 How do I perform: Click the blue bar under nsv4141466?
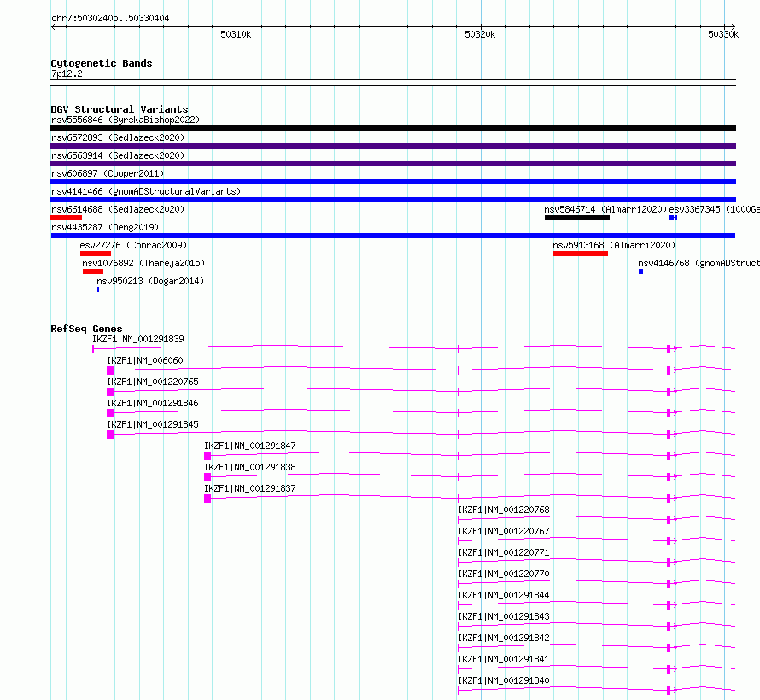pos(393,200)
